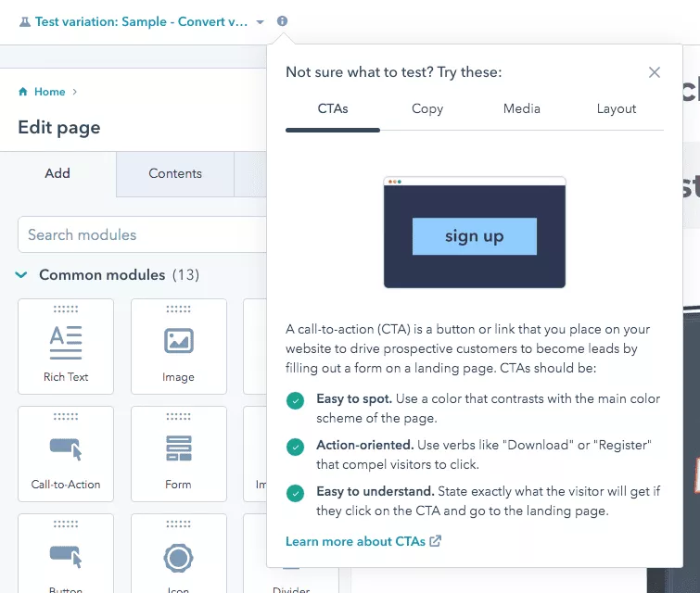
Task: Click the sign up illustration image
Action: (x=475, y=233)
